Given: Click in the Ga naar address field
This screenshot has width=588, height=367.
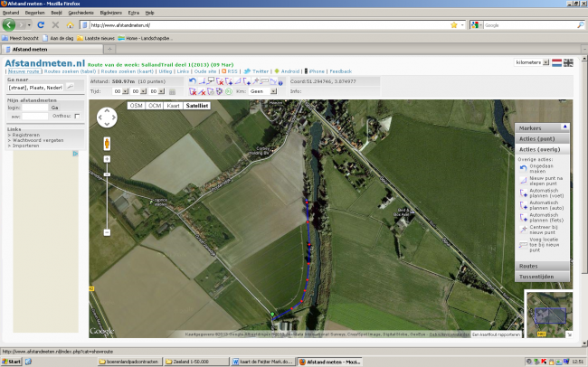Looking at the screenshot, I should pos(35,88).
